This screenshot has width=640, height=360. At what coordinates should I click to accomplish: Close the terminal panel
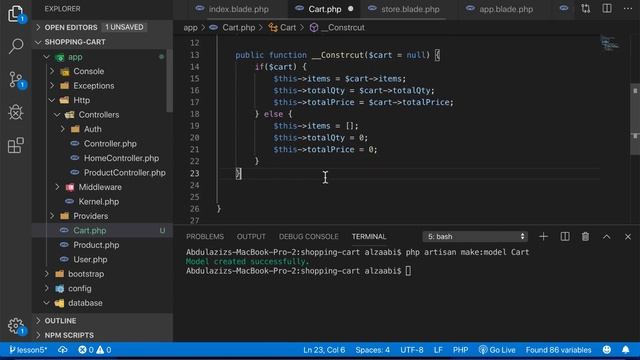(x=628, y=236)
